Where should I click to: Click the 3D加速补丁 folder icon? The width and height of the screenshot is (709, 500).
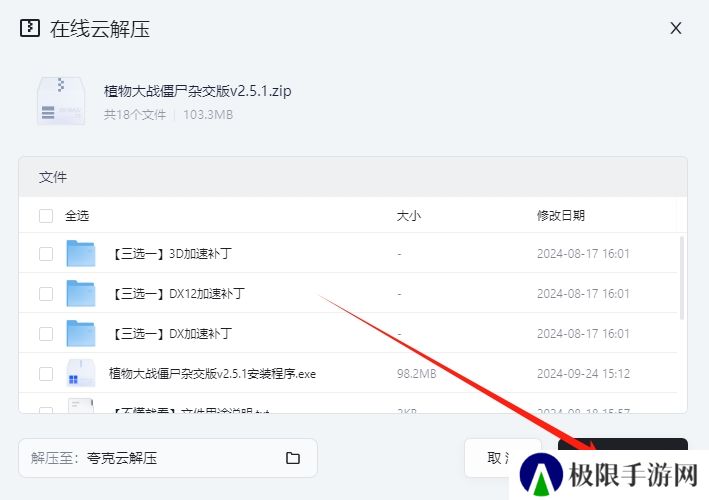(80, 253)
